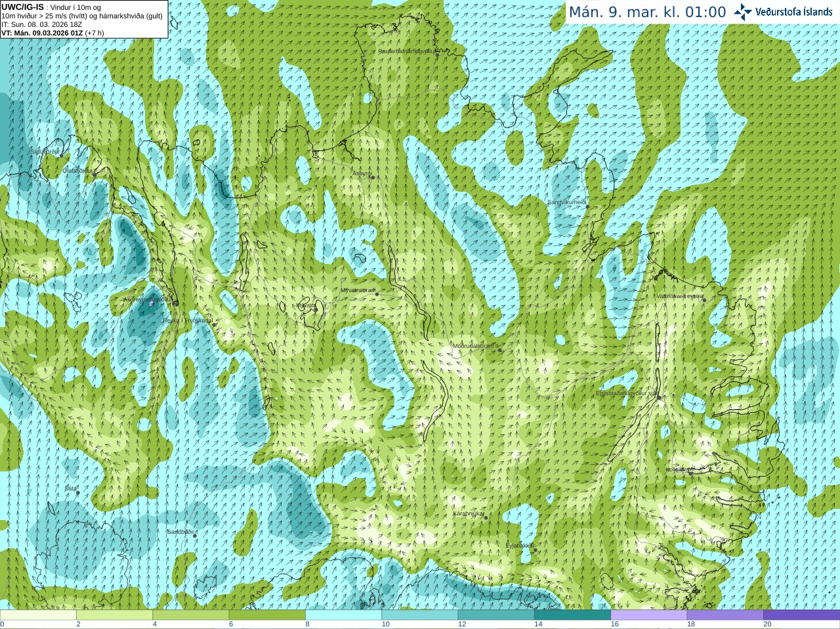
Task: Click the 8–10 m/s legend swatch
Action: click(x=344, y=615)
